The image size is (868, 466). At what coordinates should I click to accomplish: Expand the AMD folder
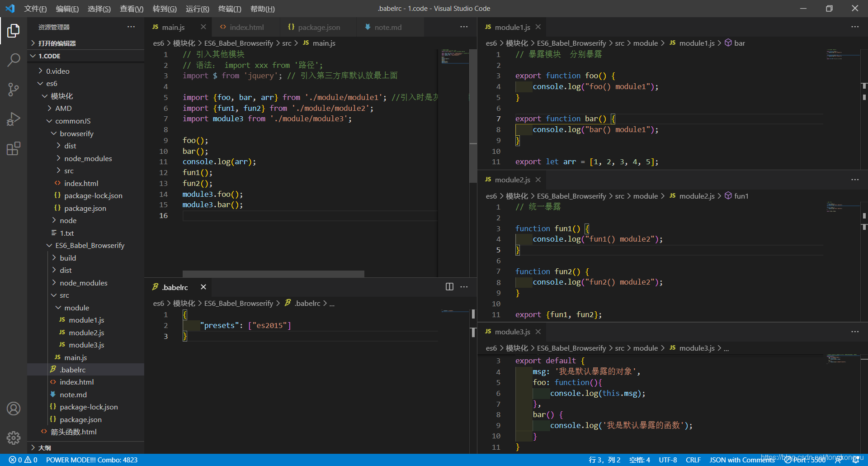click(86, 109)
